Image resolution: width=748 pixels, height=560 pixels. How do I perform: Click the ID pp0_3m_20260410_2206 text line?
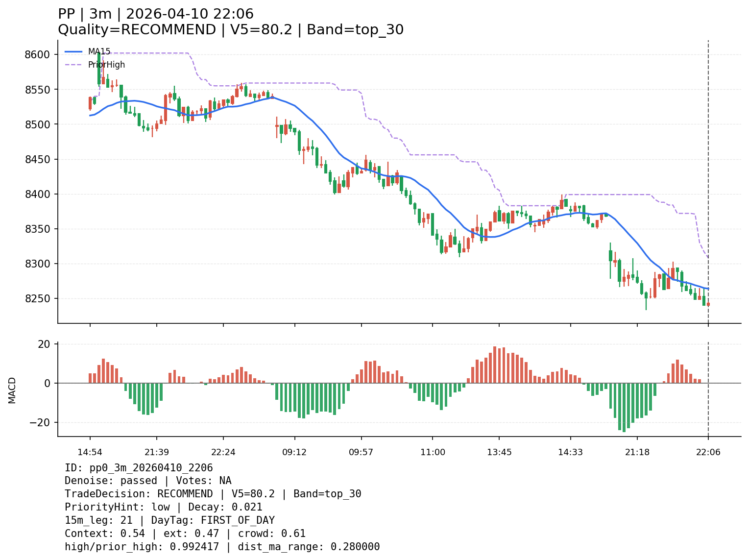(x=139, y=468)
